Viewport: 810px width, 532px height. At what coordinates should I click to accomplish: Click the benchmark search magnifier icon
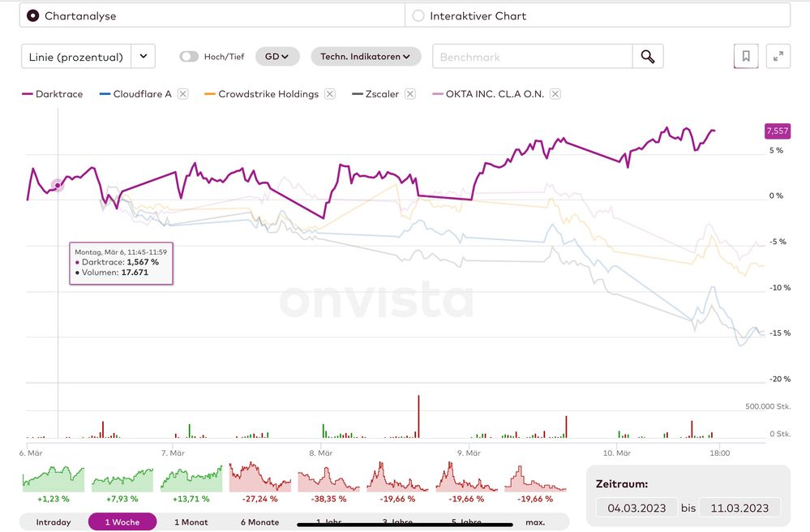pyautogui.click(x=647, y=57)
